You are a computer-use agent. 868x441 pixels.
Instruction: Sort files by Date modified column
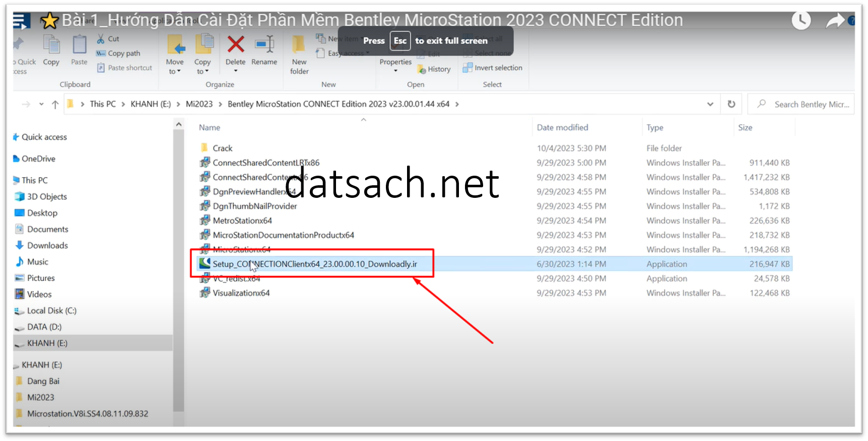562,128
